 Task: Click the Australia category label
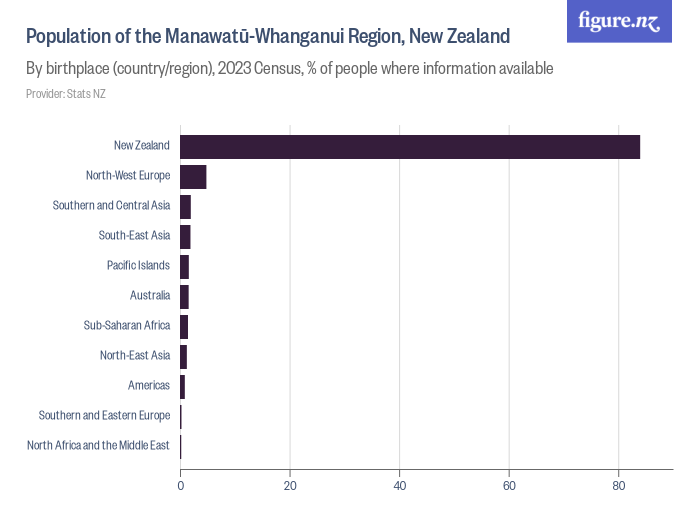150,296
